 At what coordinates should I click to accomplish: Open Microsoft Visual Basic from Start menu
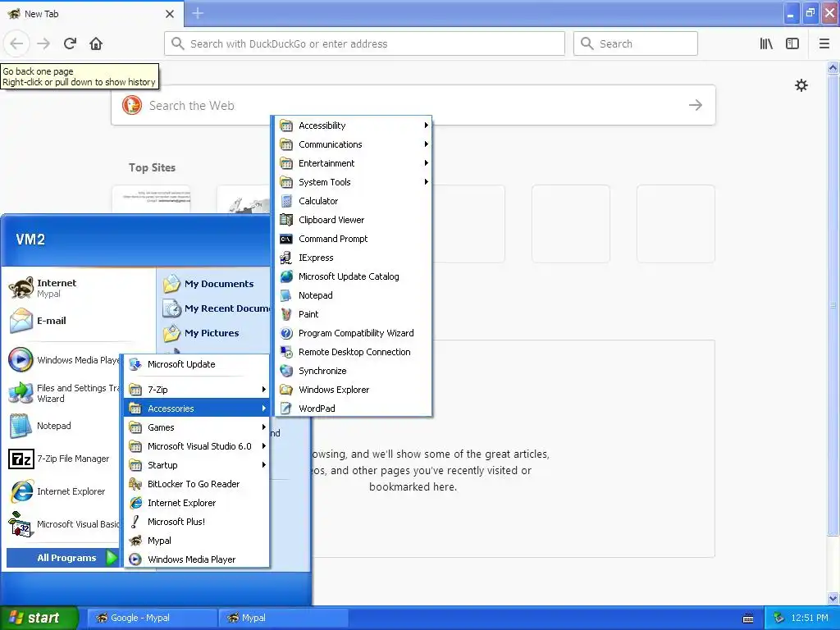[63, 524]
